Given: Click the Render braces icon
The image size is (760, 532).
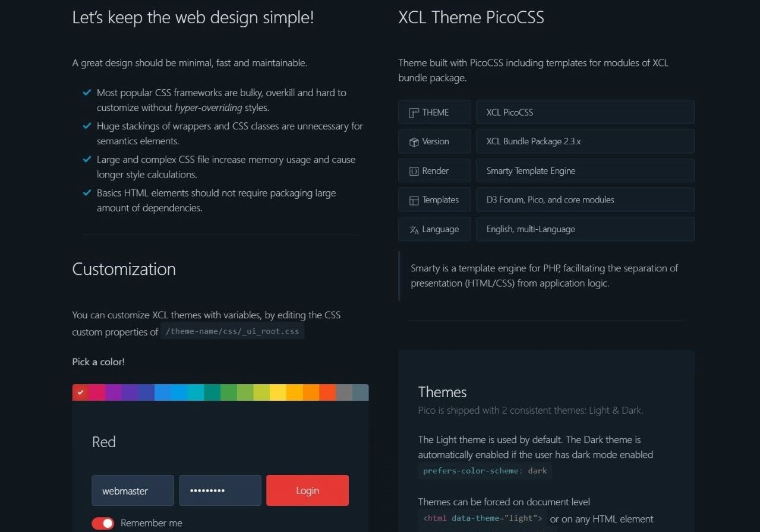Looking at the screenshot, I should tap(414, 171).
